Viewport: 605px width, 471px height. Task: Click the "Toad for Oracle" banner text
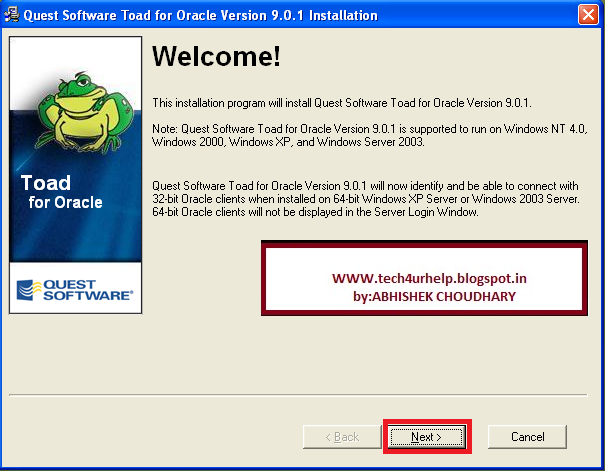point(62,192)
